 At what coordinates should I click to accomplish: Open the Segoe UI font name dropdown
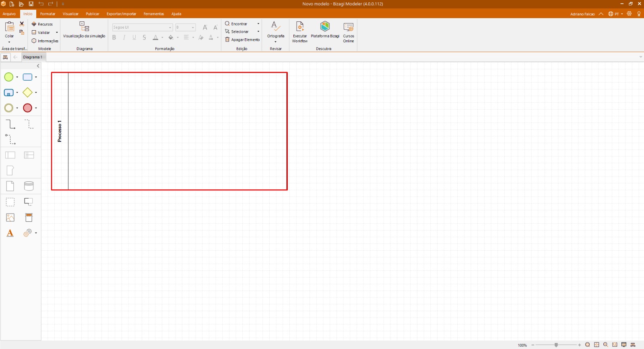pos(170,27)
